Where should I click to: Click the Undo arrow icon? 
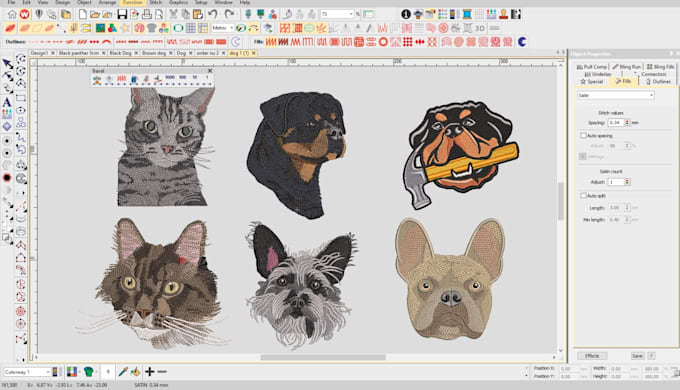[212, 14]
